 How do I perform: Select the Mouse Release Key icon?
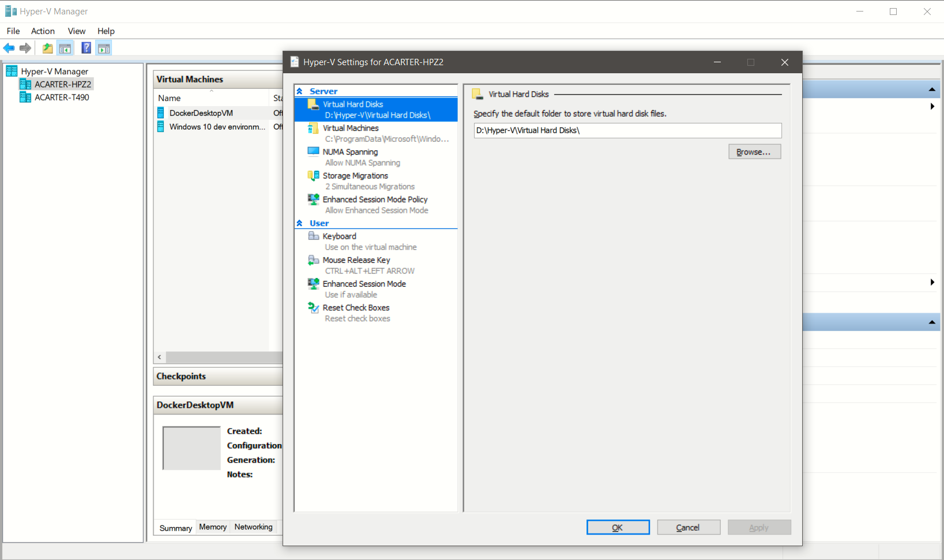click(x=313, y=260)
